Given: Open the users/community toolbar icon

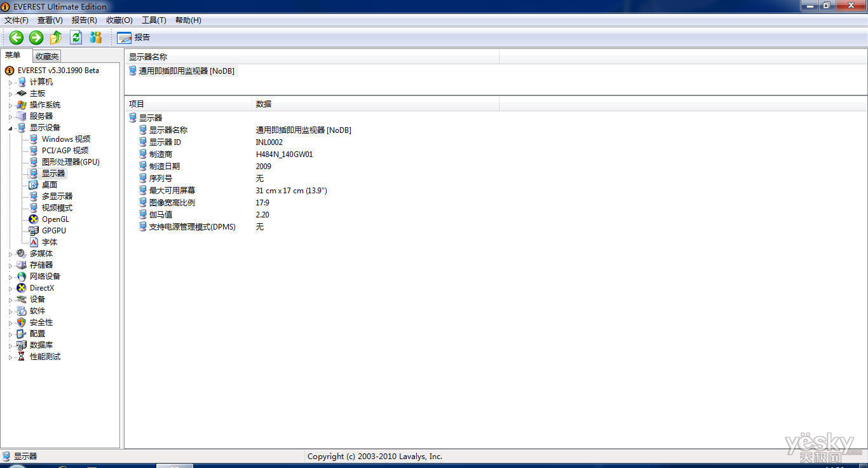Looking at the screenshot, I should 95,38.
